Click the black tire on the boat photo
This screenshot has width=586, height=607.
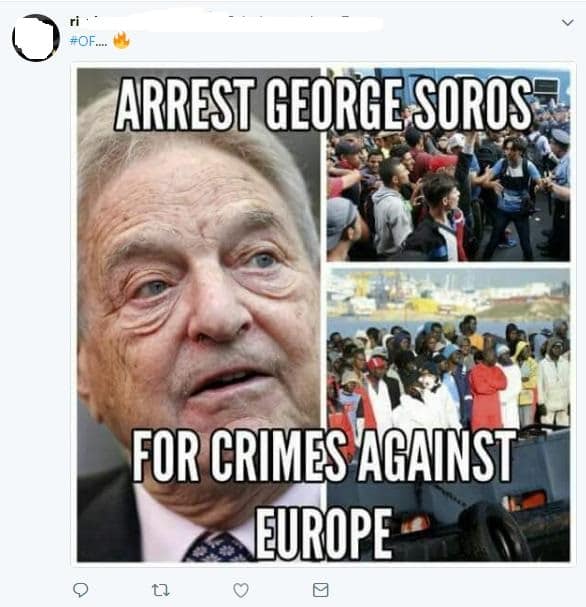(495, 531)
